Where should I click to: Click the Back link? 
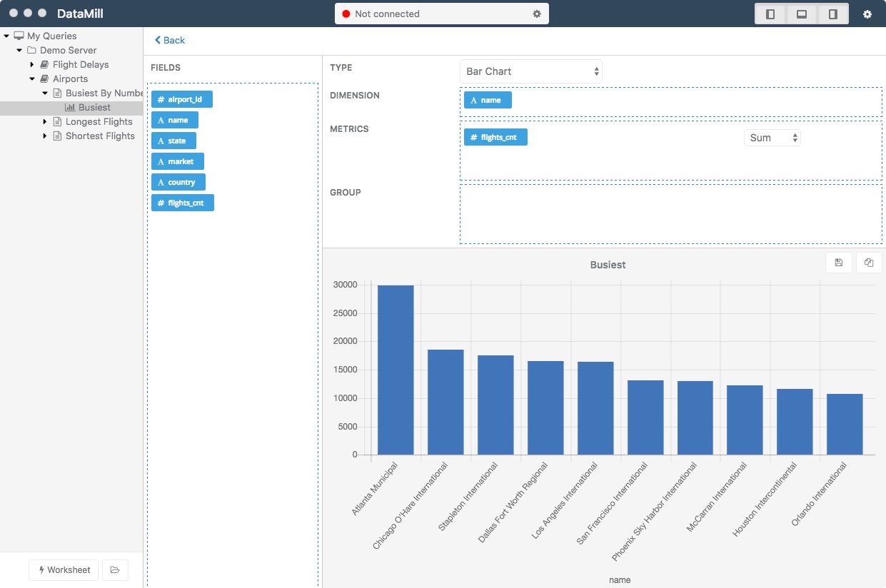pyautogui.click(x=170, y=41)
